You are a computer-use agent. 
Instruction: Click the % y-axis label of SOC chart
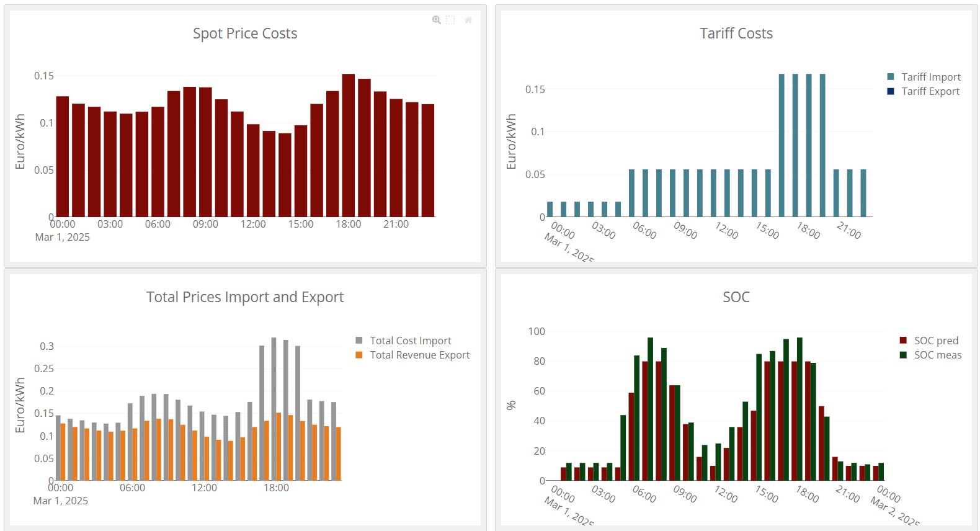511,405
